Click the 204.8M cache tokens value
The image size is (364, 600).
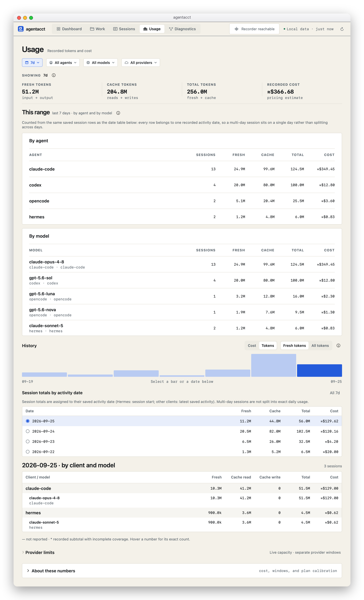coord(117,92)
